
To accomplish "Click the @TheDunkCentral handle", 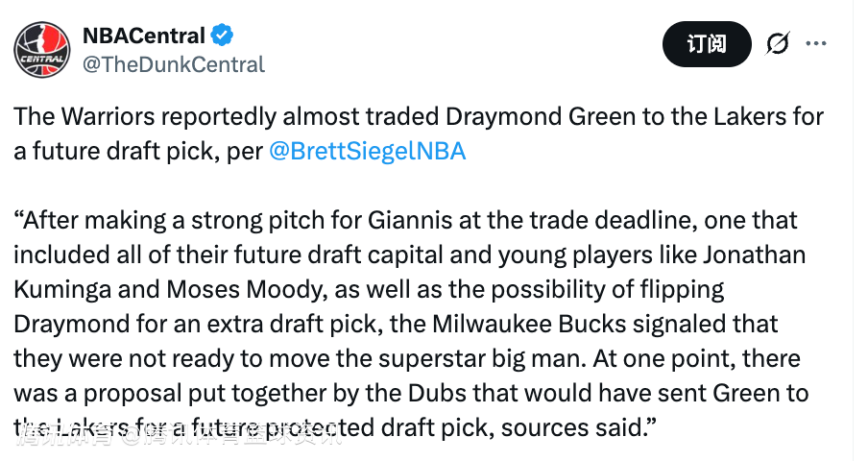I will coord(174,64).
